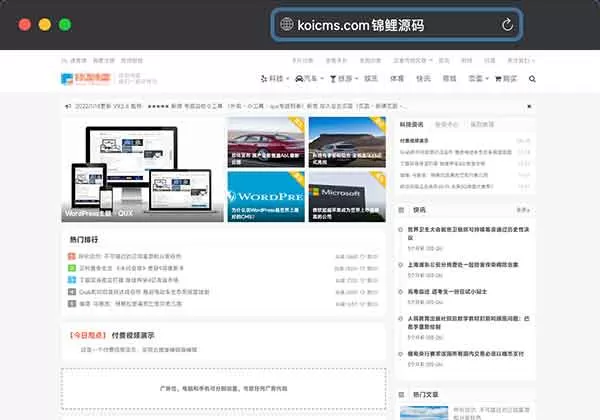Image resolution: width=600 pixels, height=420 pixels.
Task: Click the trophy icon in the navigation menu
Action: [x=333, y=79]
